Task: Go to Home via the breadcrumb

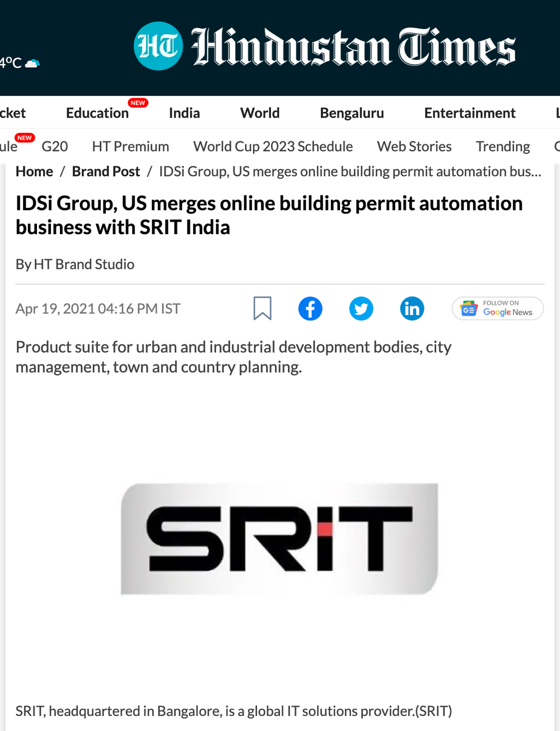Action: 34,171
